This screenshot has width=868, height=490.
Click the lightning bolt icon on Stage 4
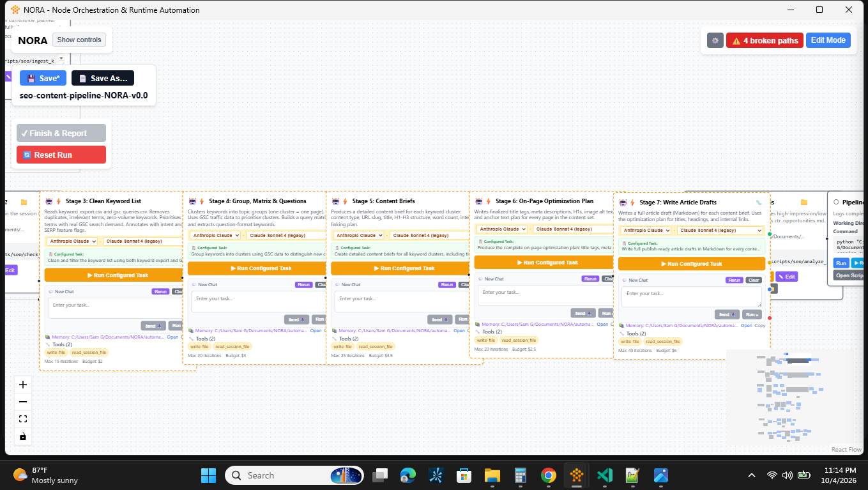(x=202, y=201)
